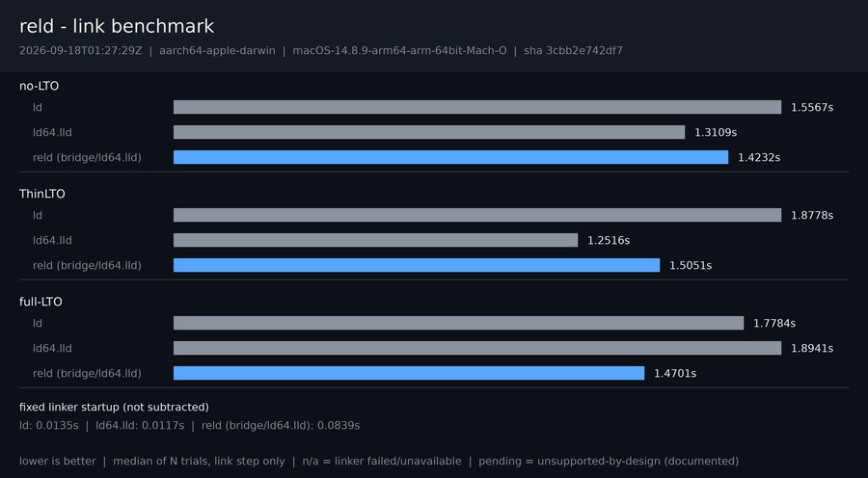Click the 'reld - link benchmark' title
The height and width of the screenshot is (478, 868).
click(117, 27)
